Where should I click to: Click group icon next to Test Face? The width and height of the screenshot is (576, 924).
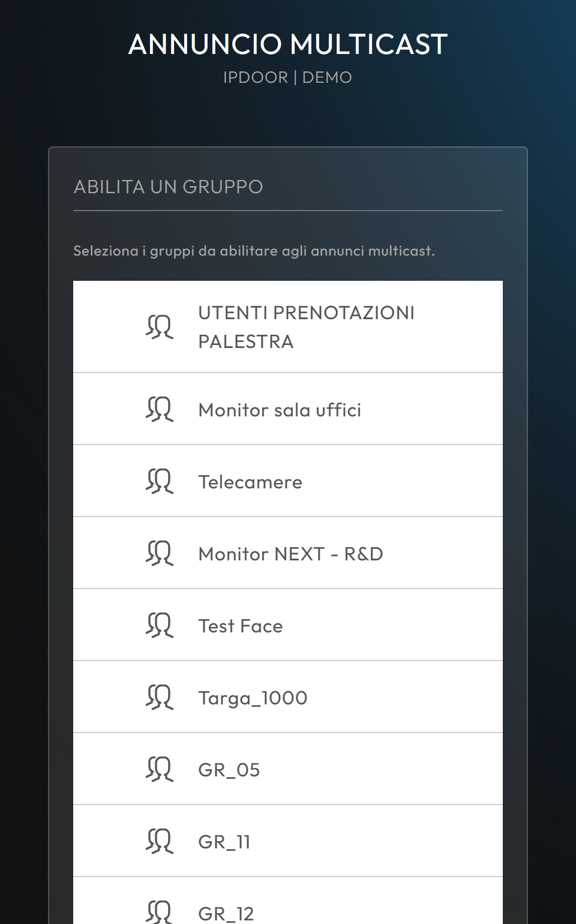tap(160, 625)
